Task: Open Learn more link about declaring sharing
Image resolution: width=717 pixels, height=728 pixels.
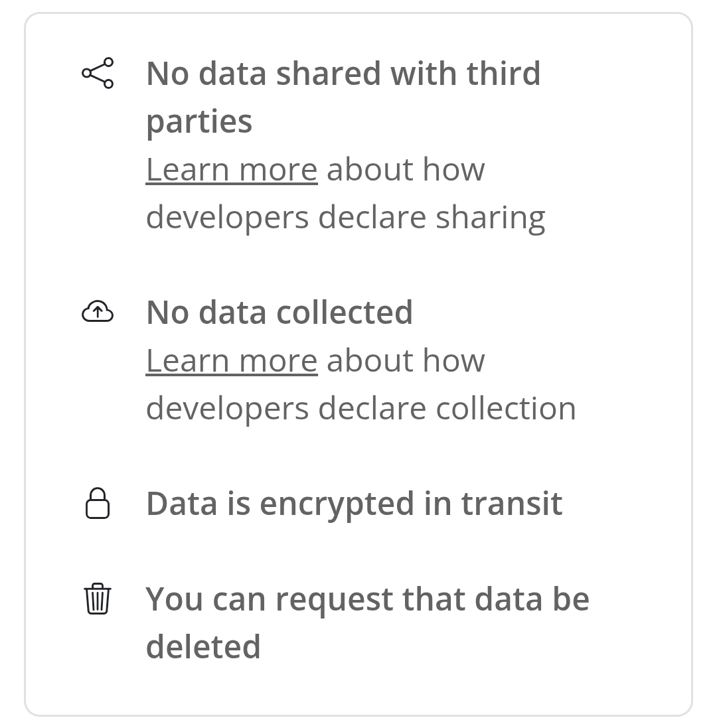Action: (x=231, y=170)
